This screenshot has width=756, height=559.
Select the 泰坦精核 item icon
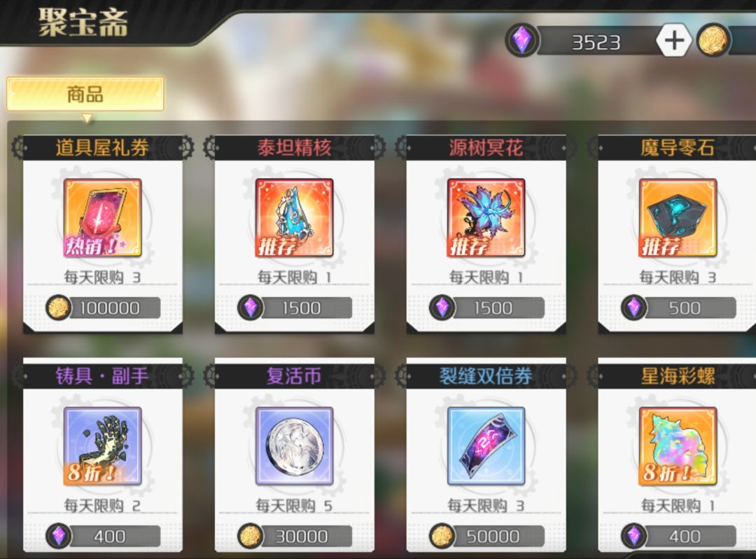coord(295,218)
